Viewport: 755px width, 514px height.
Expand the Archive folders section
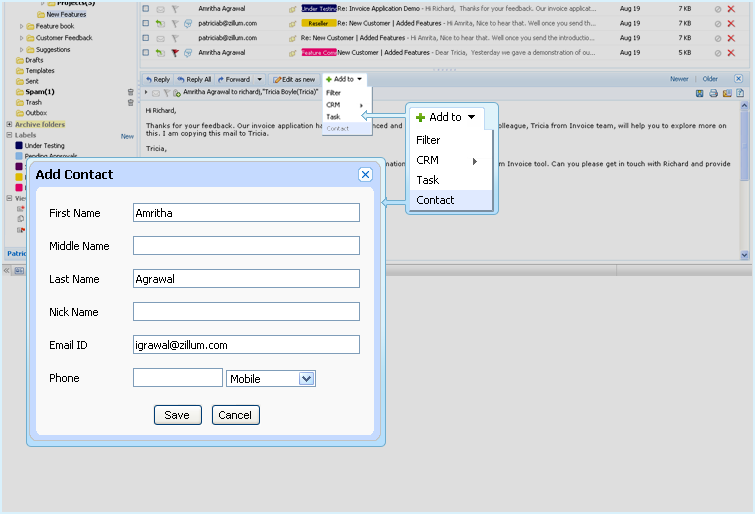(x=9, y=124)
